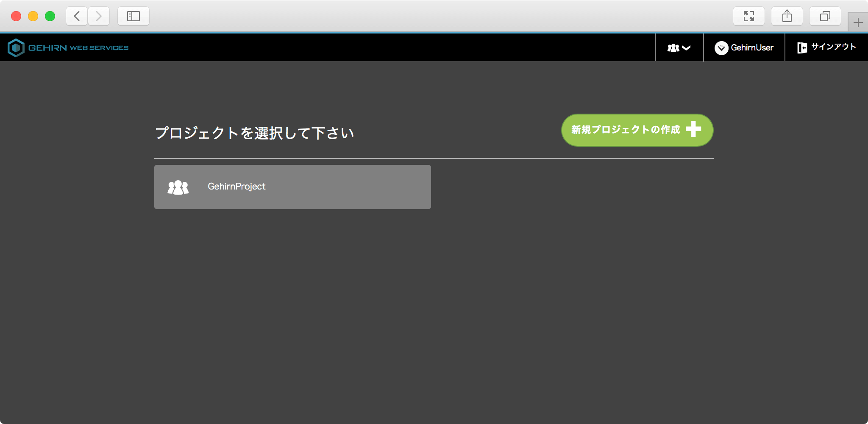Select the GehirnProject project name

[x=236, y=187]
